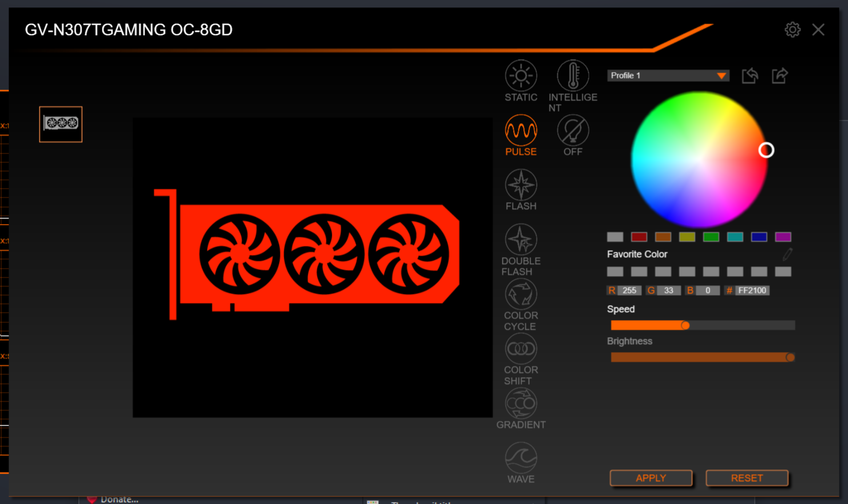Turn lighting Off with the Off icon
Image resolution: width=848 pixels, height=504 pixels.
point(573,130)
